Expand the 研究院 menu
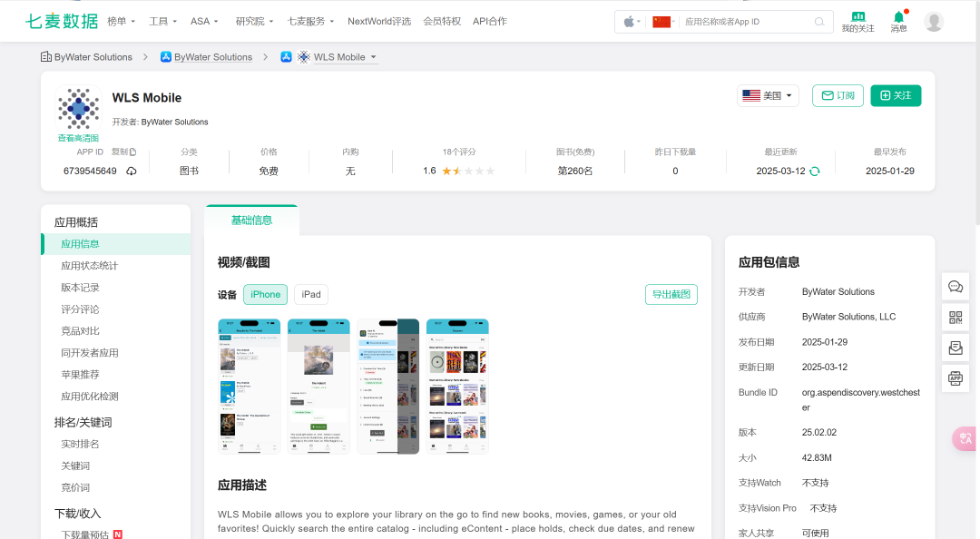The width and height of the screenshot is (980, 539). 254,21
